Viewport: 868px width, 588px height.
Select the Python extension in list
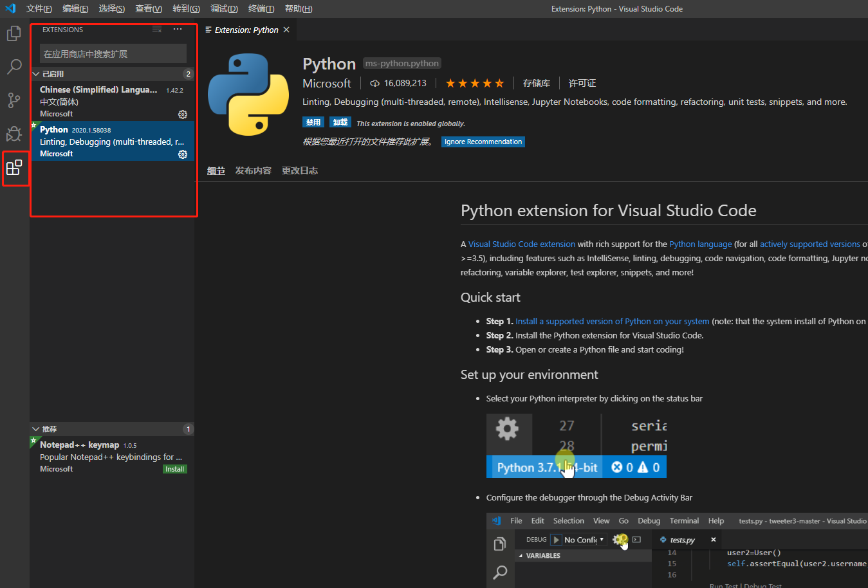113,141
